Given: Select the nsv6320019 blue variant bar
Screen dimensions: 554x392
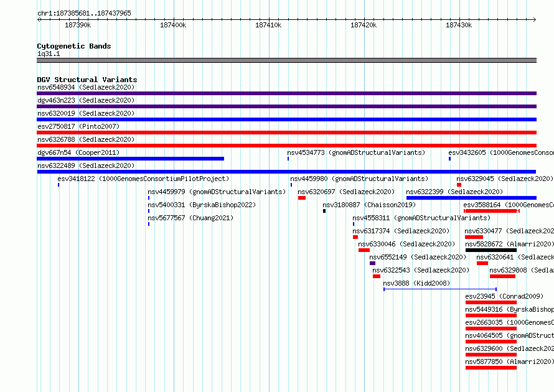Looking at the screenshot, I should point(286,119).
